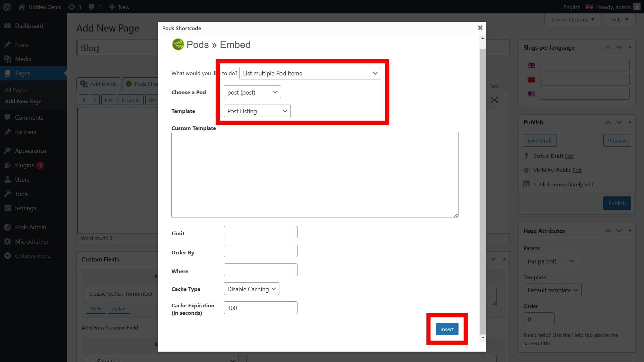Screen dimensions: 644x362
Task: Focus the Order By input field
Action: (260, 251)
